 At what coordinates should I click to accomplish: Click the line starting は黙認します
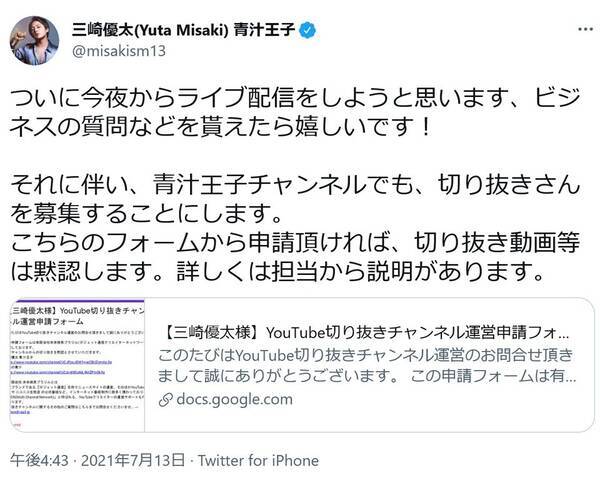point(277,272)
